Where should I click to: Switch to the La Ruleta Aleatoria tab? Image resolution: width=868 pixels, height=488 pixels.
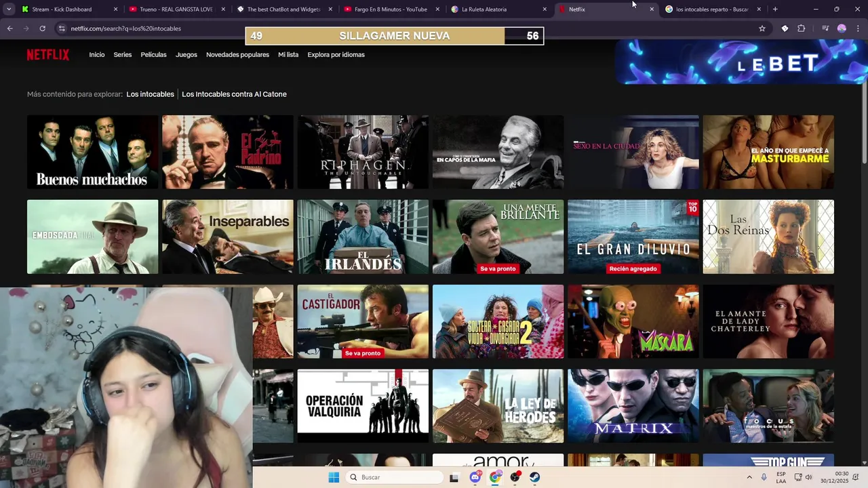pos(484,9)
